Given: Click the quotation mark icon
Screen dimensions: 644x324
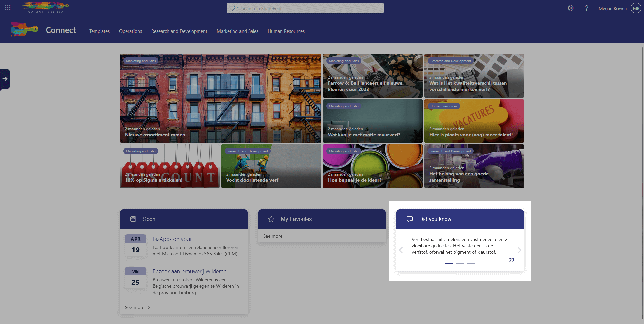Looking at the screenshot, I should pos(512,260).
